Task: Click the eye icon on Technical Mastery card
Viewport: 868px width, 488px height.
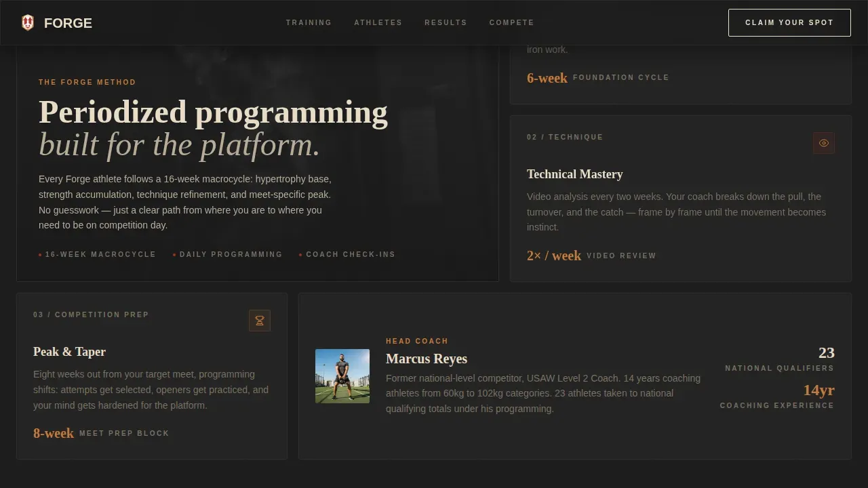Action: click(x=824, y=143)
